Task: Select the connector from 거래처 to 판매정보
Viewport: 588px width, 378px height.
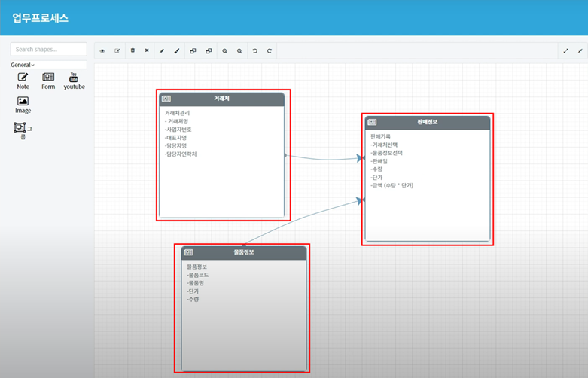Action: 323,158
